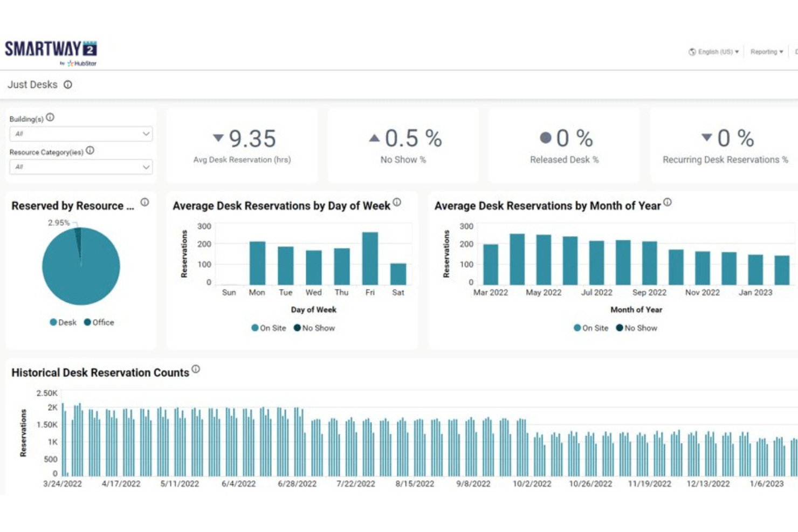The image size is (798, 532).
Task: Open the Reporting menu
Action: point(767,52)
